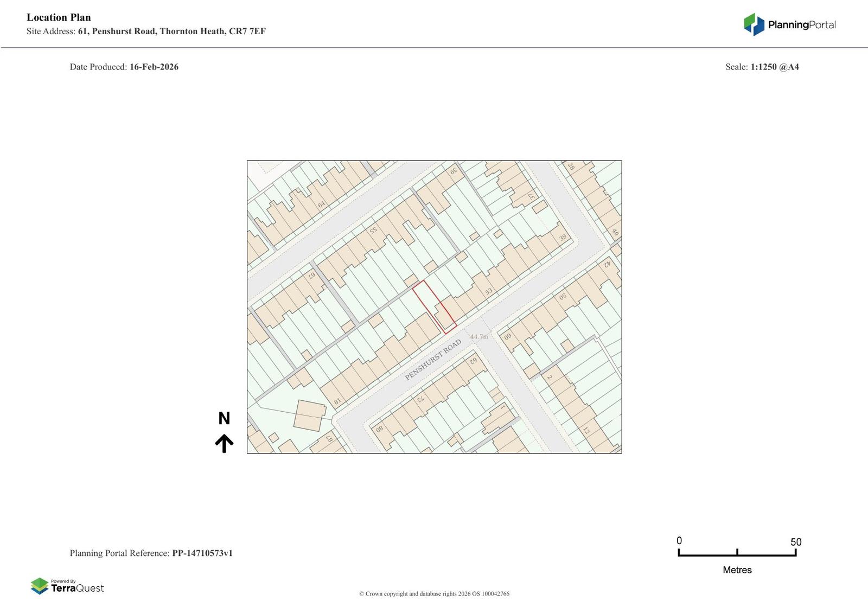Screen dimensions: 868x614
Task: Click the letter N above the arrow
Action: point(224,418)
